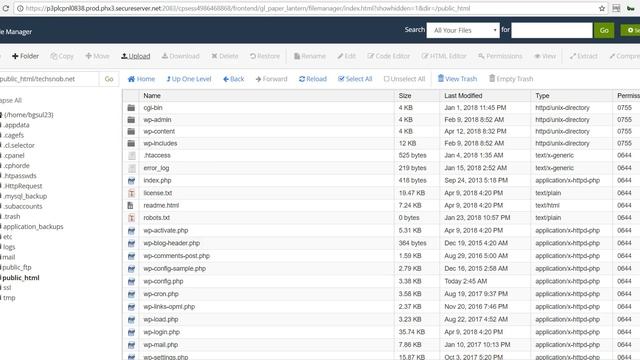
Task: Select the wp-login.php file icon
Action: [131, 332]
